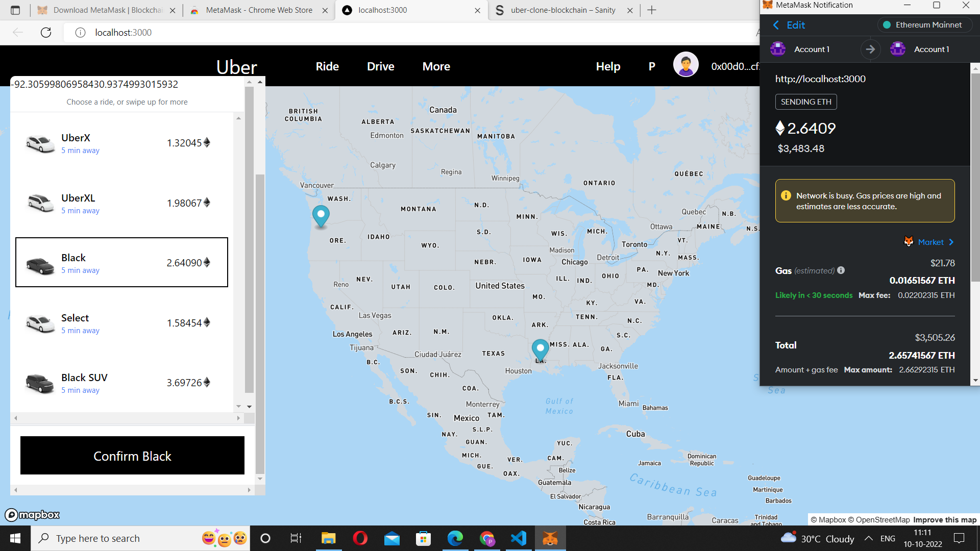Click the Mapbox logo on map
Screen dimensions: 980x551
click(33, 515)
